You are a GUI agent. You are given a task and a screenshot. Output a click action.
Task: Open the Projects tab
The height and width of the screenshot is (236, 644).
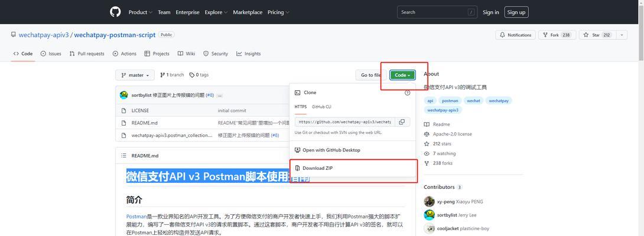(x=157, y=54)
